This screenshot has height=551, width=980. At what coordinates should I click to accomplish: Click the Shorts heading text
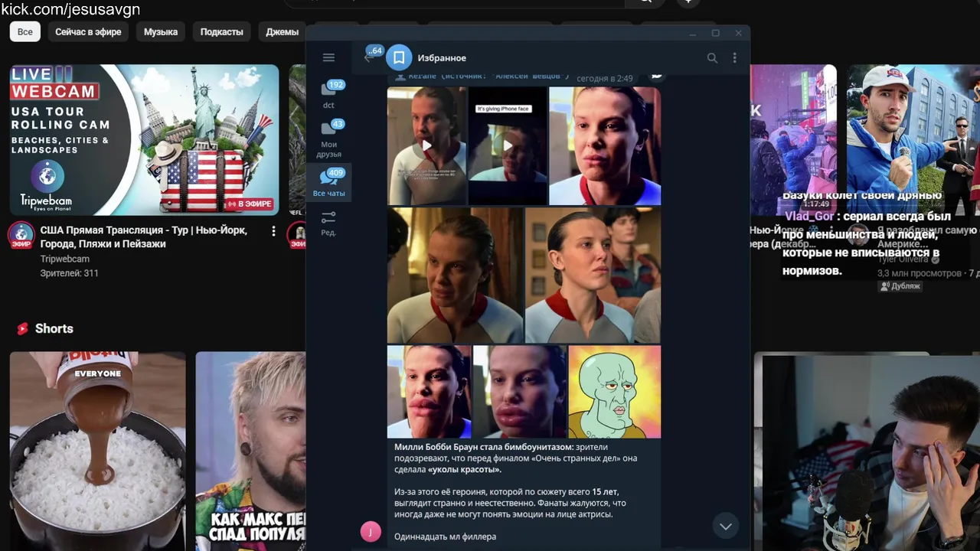(x=54, y=328)
